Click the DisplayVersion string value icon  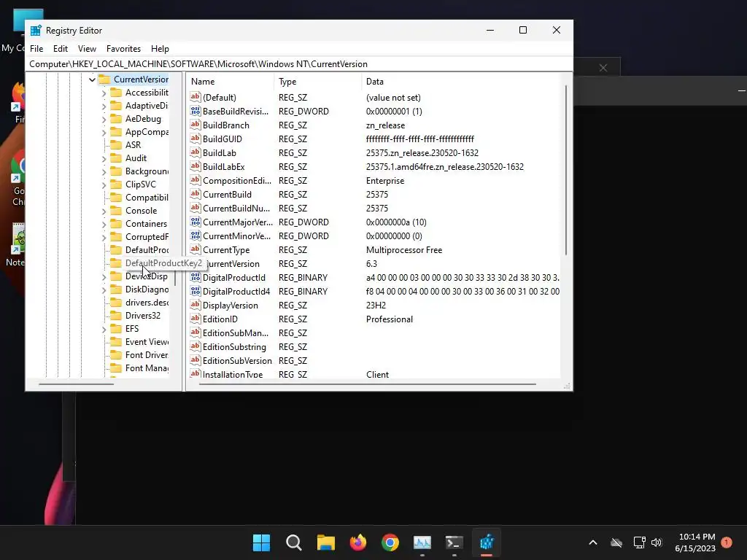[x=195, y=305]
